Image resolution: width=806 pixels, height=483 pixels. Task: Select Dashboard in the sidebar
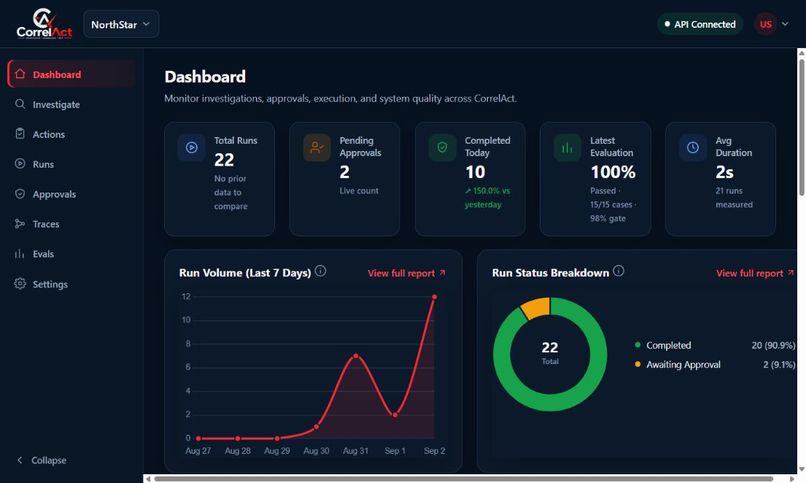[71, 74]
